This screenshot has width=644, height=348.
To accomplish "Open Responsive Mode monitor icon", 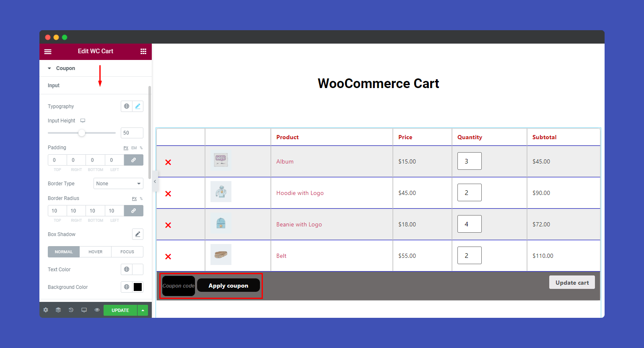I will (84, 310).
